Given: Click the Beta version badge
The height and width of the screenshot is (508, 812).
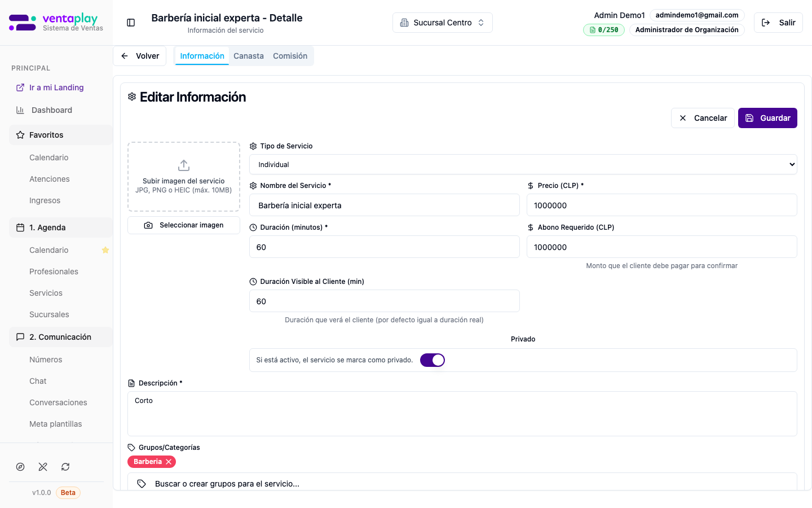Looking at the screenshot, I should (x=68, y=493).
